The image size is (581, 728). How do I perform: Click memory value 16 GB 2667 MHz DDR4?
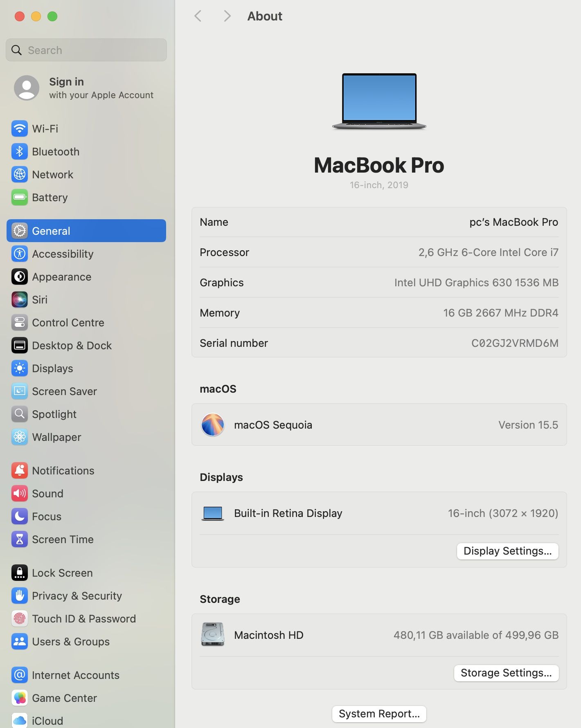point(501,313)
